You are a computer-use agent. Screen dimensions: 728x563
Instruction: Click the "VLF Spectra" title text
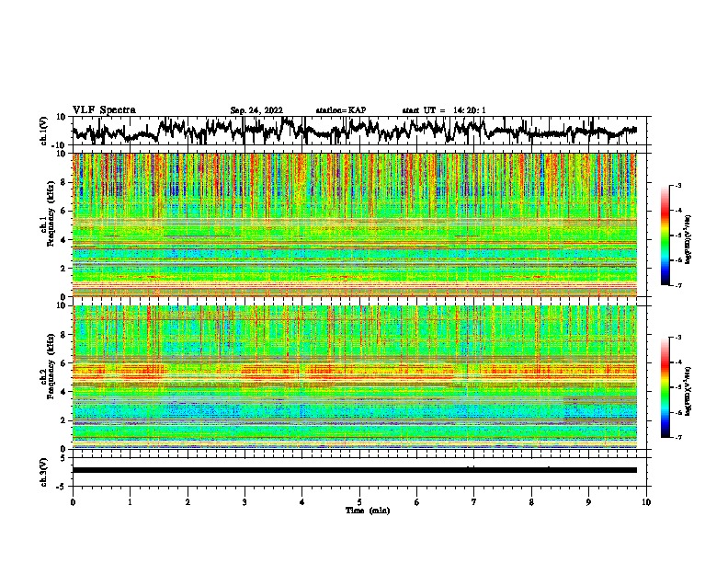pyautogui.click(x=104, y=110)
